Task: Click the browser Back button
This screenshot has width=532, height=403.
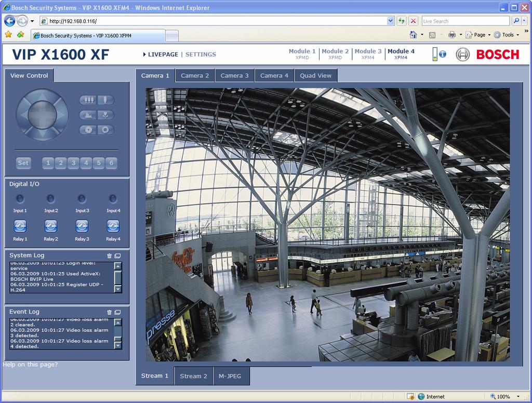Action: click(9, 21)
